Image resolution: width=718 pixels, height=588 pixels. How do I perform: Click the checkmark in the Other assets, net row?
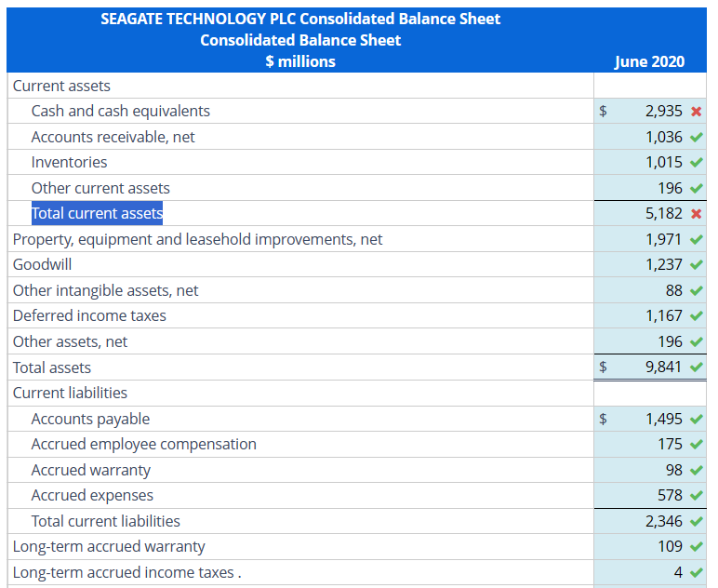(x=696, y=342)
